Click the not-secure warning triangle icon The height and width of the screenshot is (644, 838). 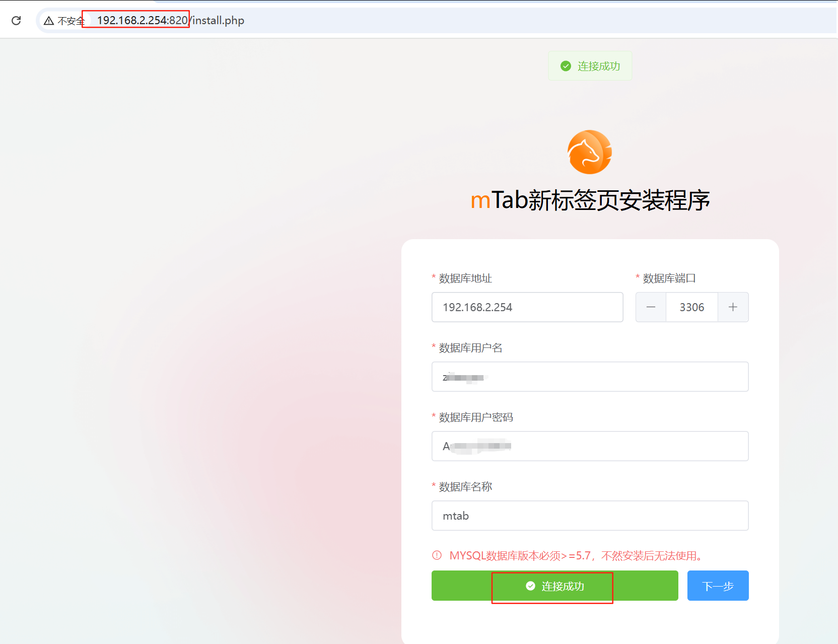pyautogui.click(x=49, y=21)
